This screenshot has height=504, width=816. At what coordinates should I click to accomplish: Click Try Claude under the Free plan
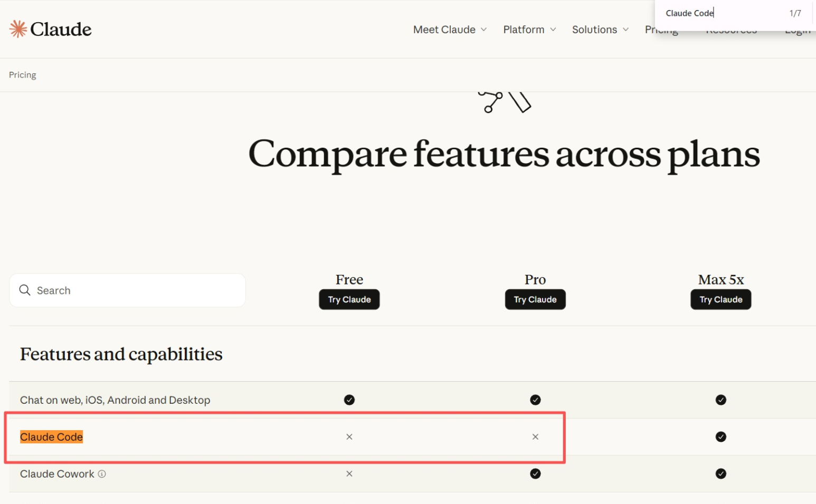click(349, 300)
